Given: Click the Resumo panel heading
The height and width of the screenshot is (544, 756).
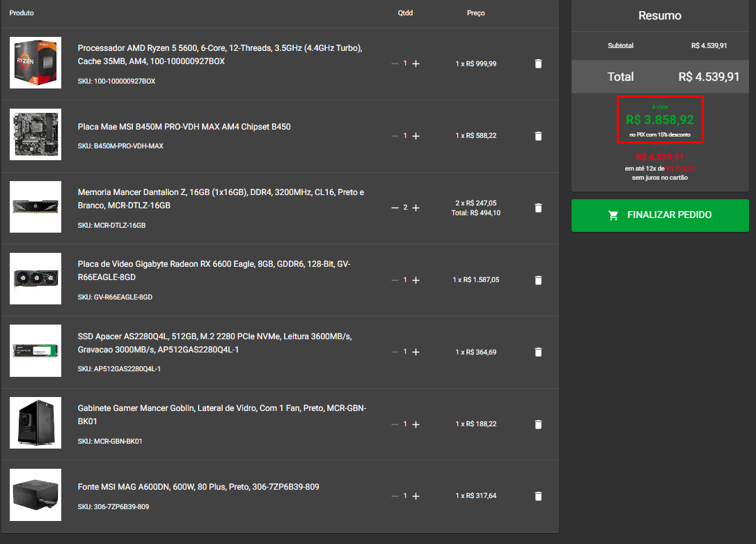Looking at the screenshot, I should 659,15.
